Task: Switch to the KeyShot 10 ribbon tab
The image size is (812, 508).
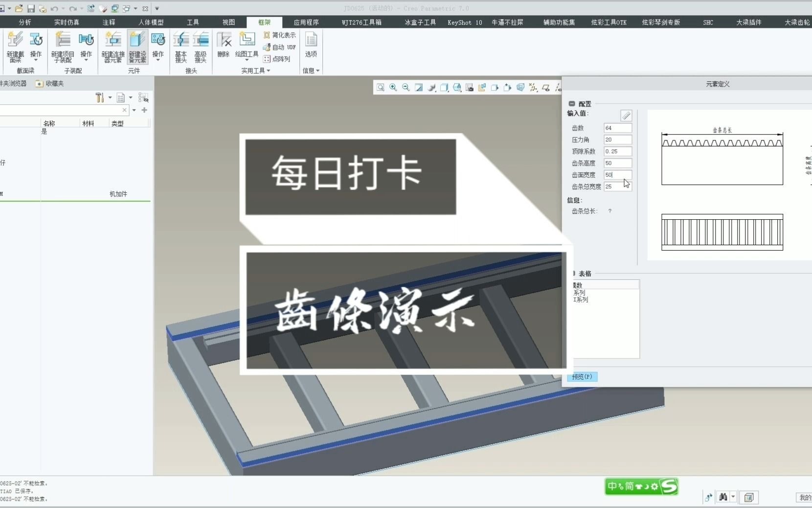Action: [464, 22]
